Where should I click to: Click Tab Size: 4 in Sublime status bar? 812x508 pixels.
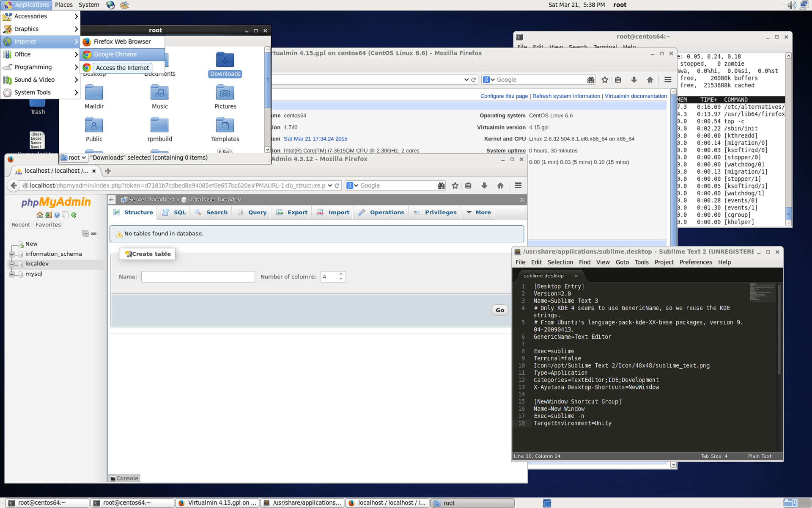coord(714,456)
